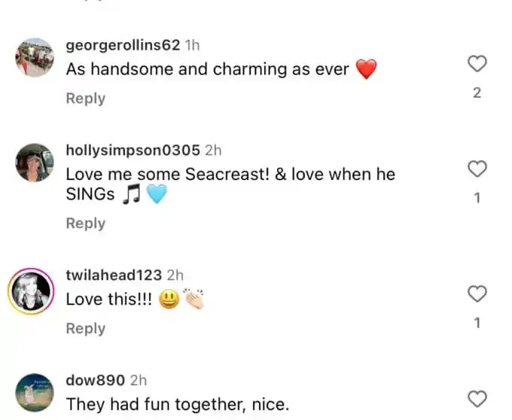Open the georgerollins62 username link
This screenshot has height=420, width=512.
[x=123, y=45]
